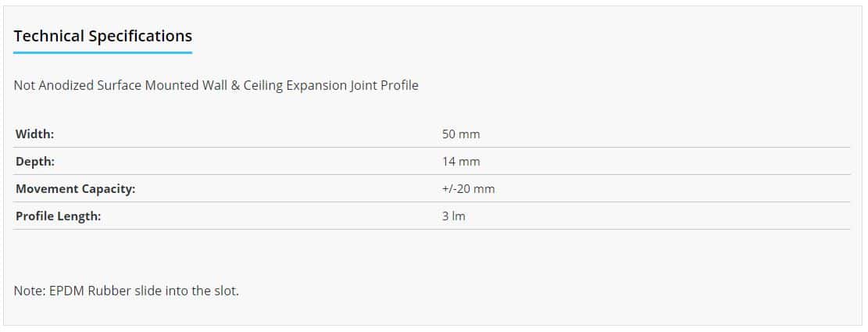
Task: Select the Profile Length label
Action: click(58, 216)
